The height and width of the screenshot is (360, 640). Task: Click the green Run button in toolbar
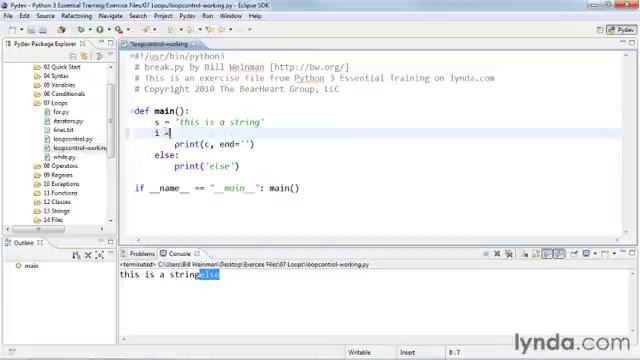pyautogui.click(x=100, y=29)
